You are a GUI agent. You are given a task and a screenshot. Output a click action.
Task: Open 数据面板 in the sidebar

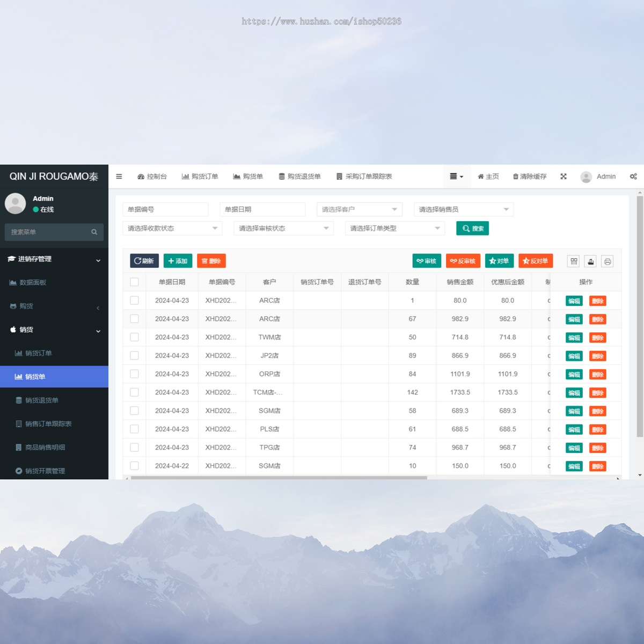pos(54,282)
